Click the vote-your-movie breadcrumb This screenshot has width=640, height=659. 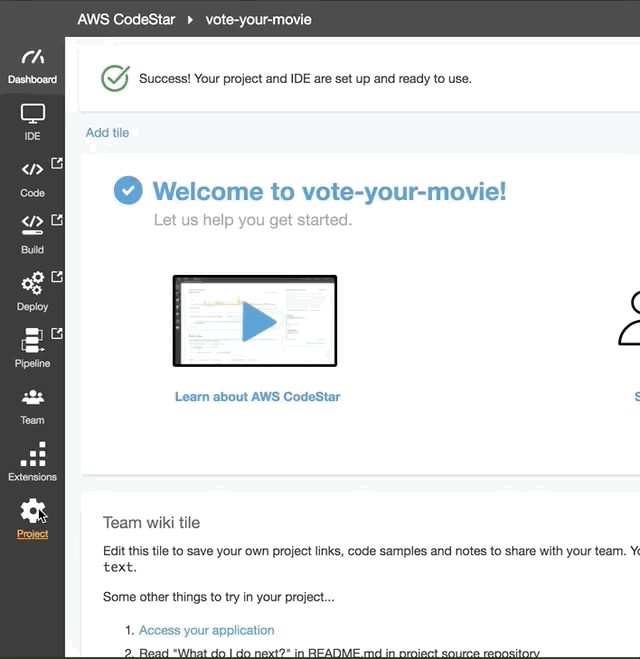(x=258, y=19)
